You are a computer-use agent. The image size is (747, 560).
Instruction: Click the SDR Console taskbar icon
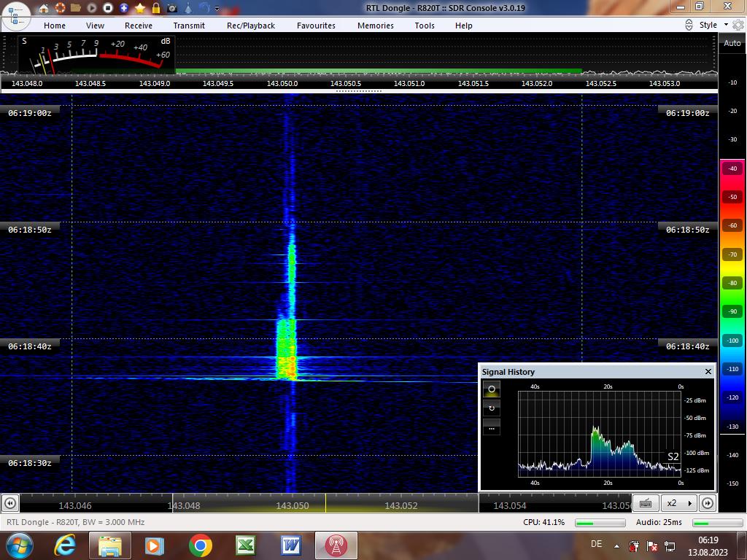(x=336, y=545)
